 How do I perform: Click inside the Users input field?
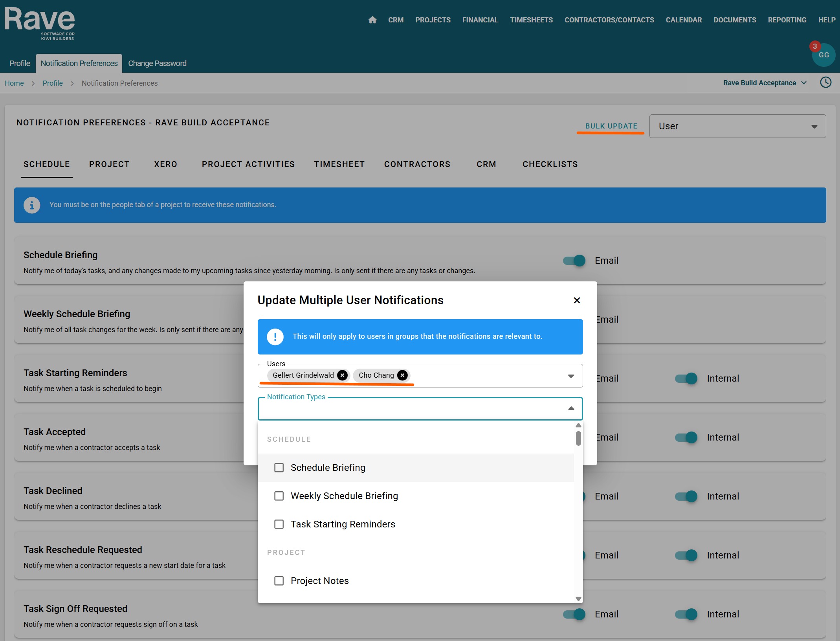(x=420, y=376)
